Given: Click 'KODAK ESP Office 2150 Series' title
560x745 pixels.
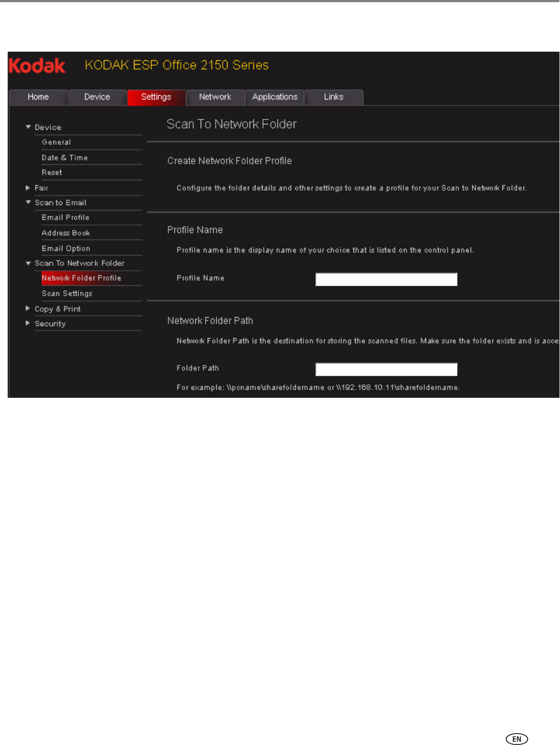Looking at the screenshot, I should click(176, 65).
